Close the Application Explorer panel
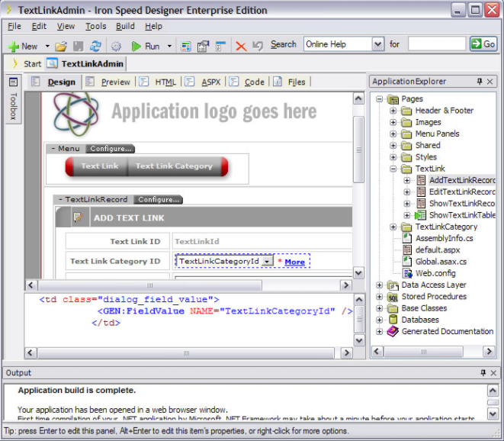 tap(490, 82)
